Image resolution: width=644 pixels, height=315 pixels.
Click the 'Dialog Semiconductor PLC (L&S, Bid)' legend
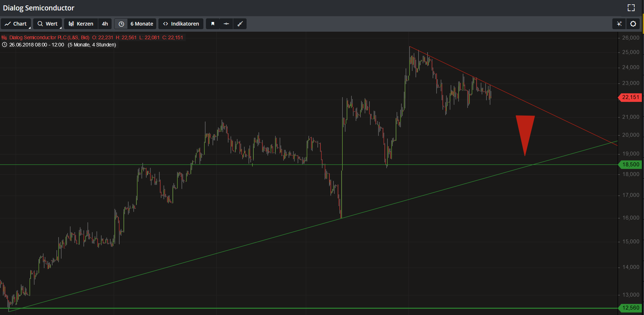(x=49, y=37)
